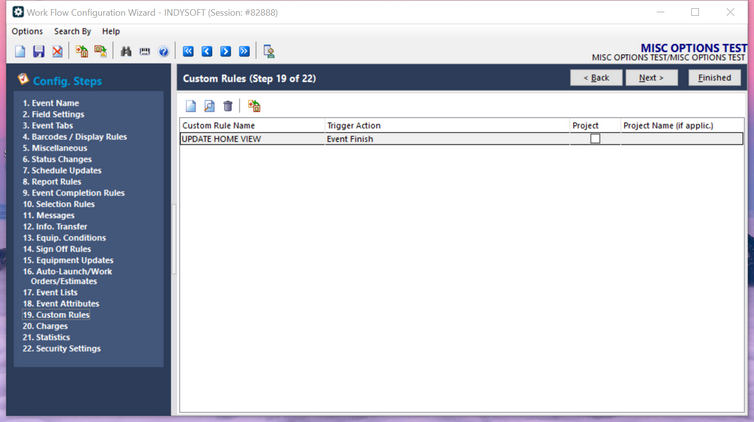Delete custom rule using trash can icon
Image resolution: width=754 pixels, height=422 pixels.
228,106
